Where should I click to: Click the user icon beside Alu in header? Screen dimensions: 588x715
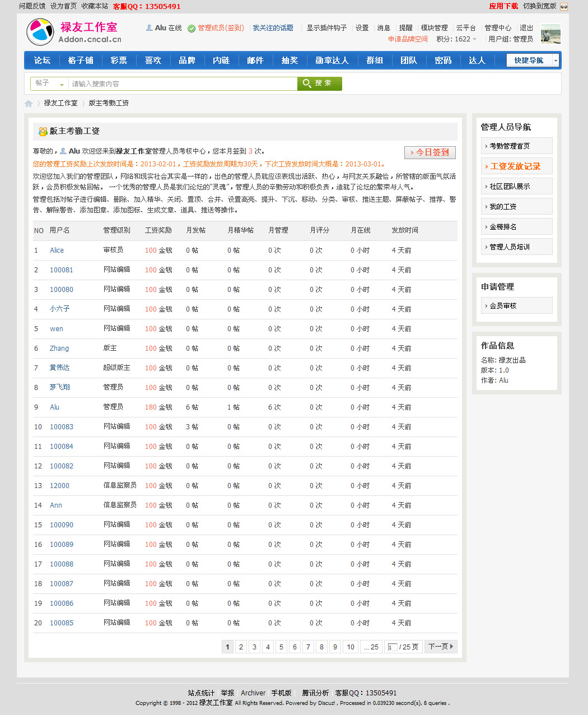pos(150,27)
